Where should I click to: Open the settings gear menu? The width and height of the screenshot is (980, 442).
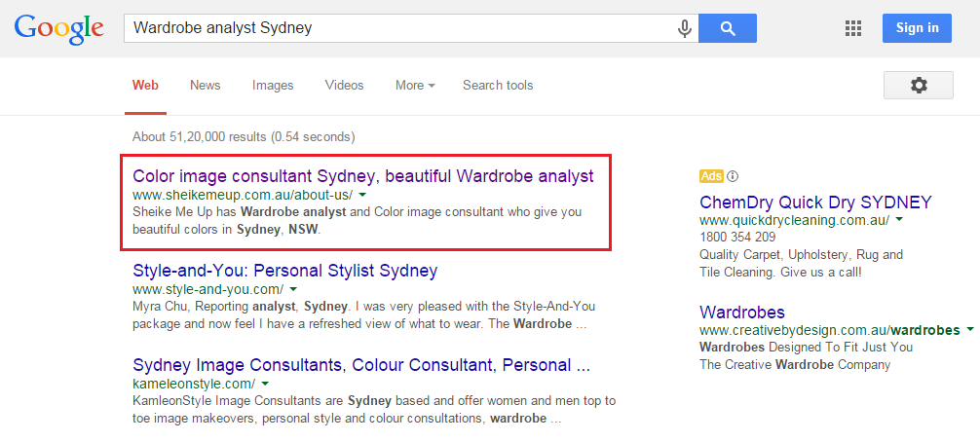pyautogui.click(x=918, y=85)
